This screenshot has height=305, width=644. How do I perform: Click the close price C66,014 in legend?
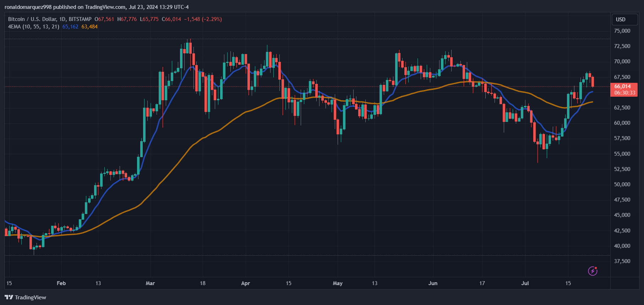(171, 19)
